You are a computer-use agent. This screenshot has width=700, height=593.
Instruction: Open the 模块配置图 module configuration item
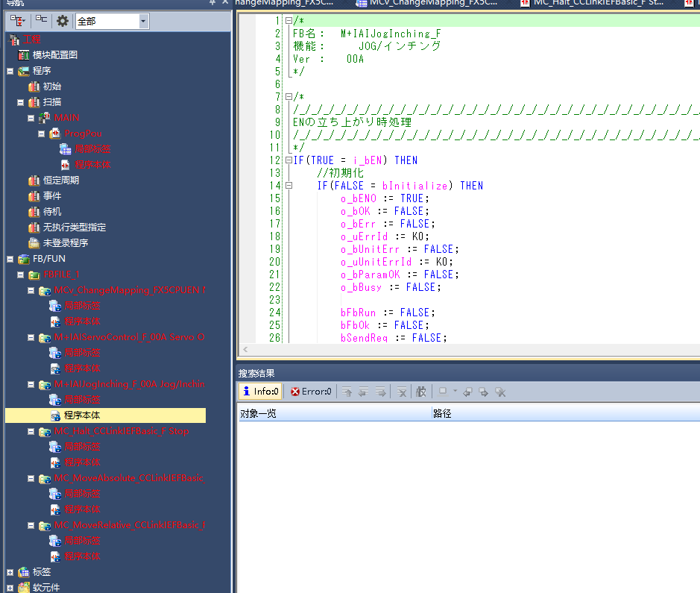(54, 55)
